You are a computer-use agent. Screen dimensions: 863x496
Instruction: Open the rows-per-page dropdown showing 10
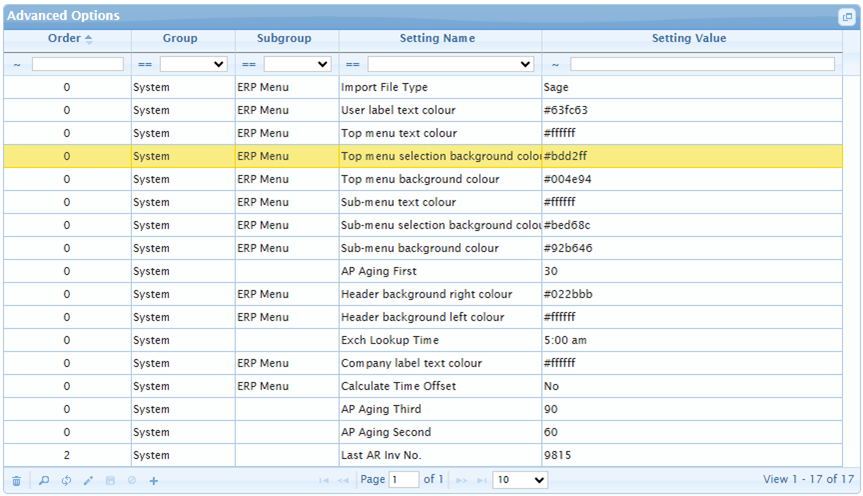[x=520, y=480]
